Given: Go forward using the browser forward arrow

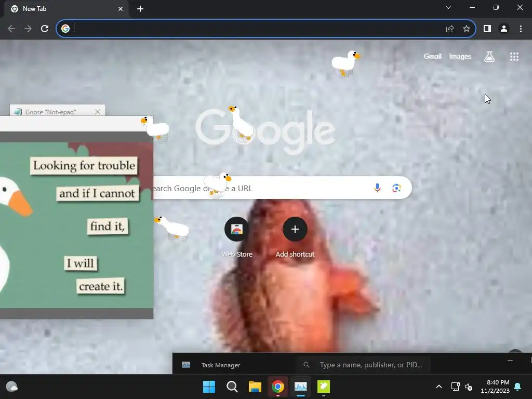Looking at the screenshot, I should tap(28, 29).
